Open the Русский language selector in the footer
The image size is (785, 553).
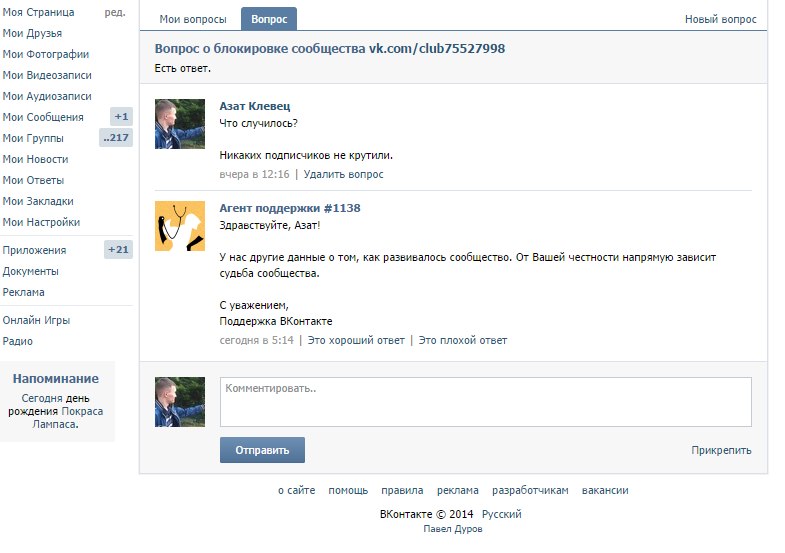coord(501,514)
